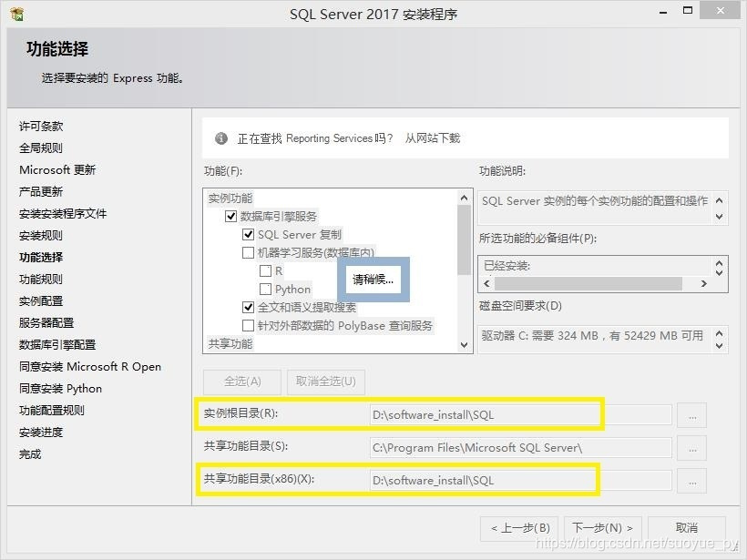Browse for 共享功能目录(S) with ... button
Viewport: 747px width, 560px height.
point(692,449)
